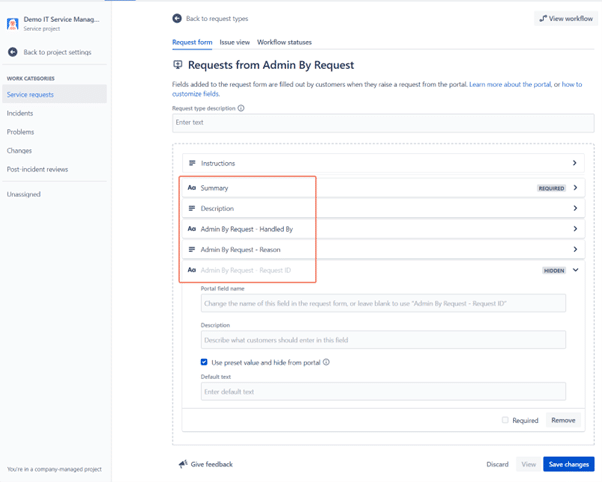The height and width of the screenshot is (482, 602).
Task: Expand the Admin By Request - Reason chevron
Action: 575,249
